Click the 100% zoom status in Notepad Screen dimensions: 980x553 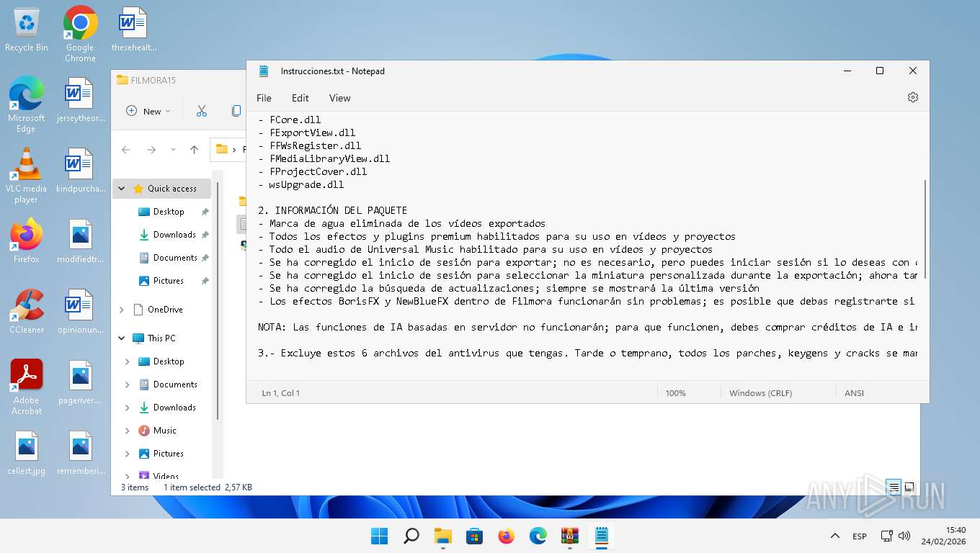pyautogui.click(x=675, y=393)
